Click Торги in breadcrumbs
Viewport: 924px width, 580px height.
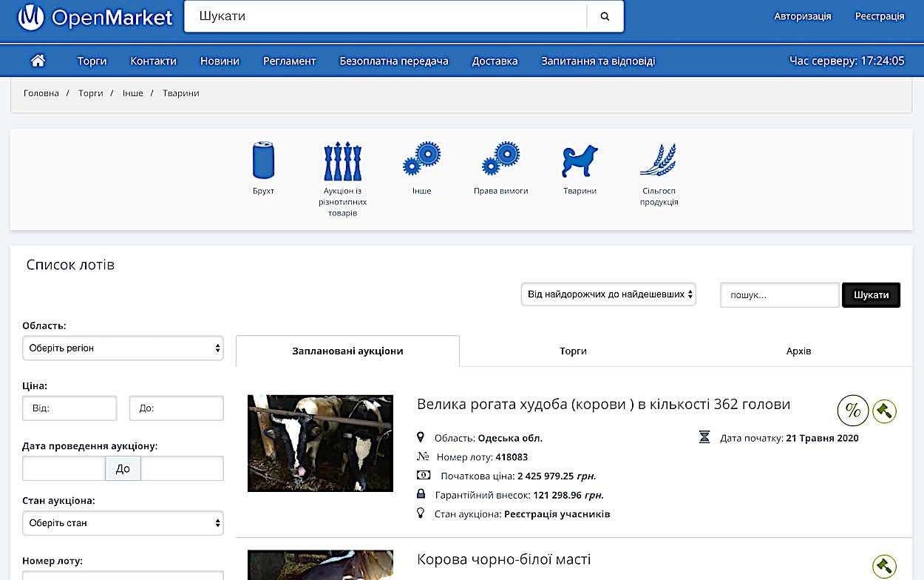pyautogui.click(x=91, y=93)
